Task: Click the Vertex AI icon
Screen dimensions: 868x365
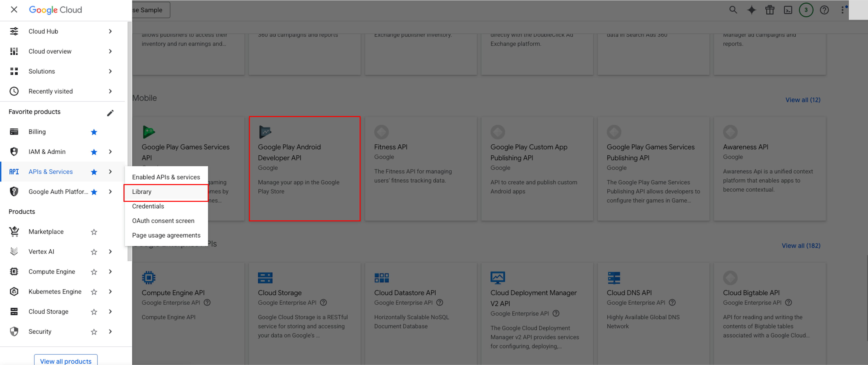Action: [14, 252]
